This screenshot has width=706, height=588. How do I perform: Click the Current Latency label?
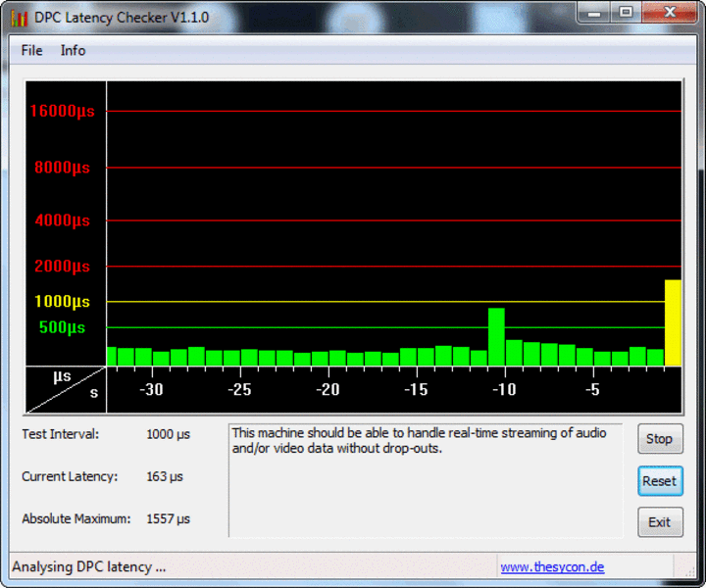click(70, 476)
